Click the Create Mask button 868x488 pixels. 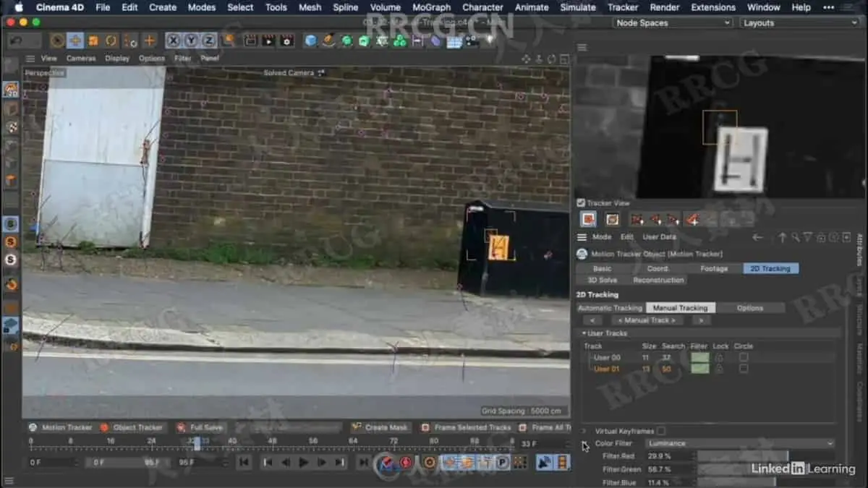coord(380,427)
